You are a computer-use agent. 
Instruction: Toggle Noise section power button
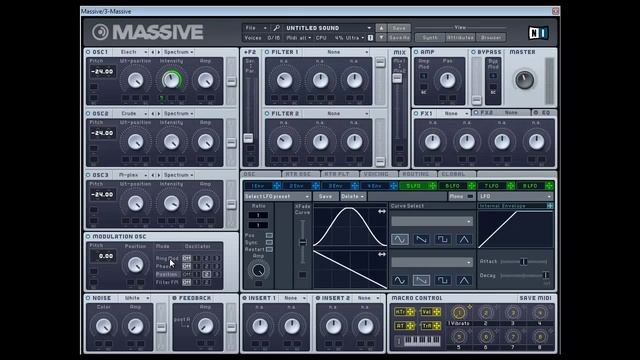pyautogui.click(x=88, y=298)
